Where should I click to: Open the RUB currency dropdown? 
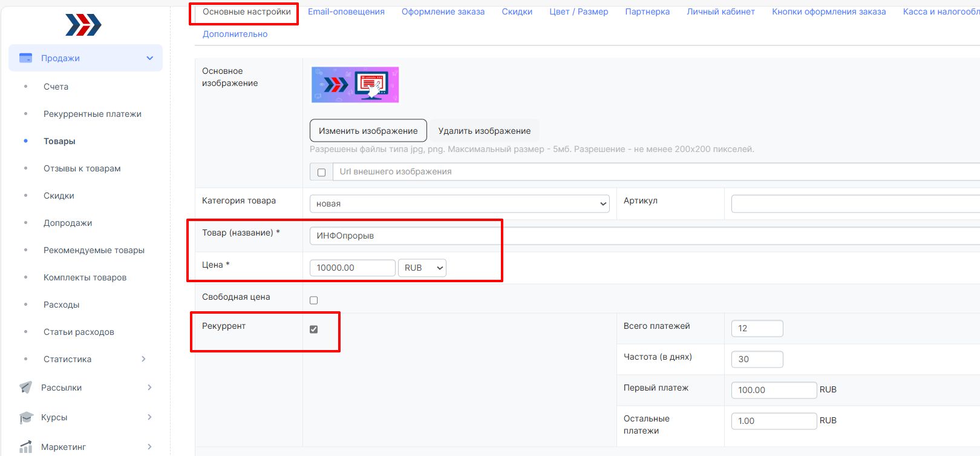coord(422,268)
